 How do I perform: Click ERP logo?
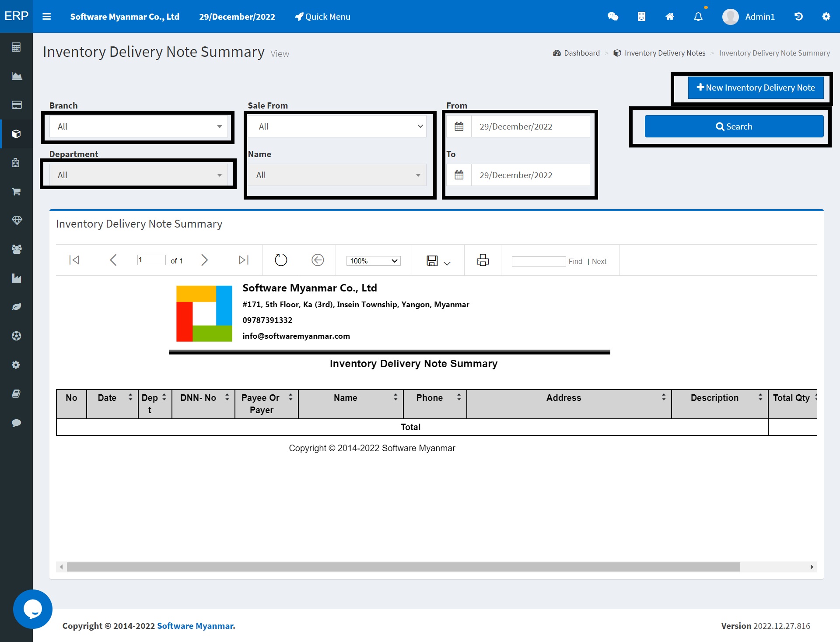16,16
